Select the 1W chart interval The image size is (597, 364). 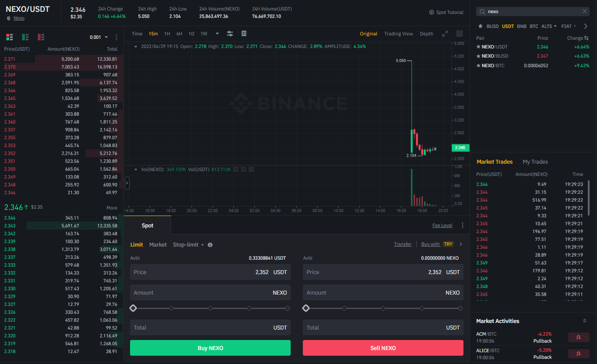point(204,34)
